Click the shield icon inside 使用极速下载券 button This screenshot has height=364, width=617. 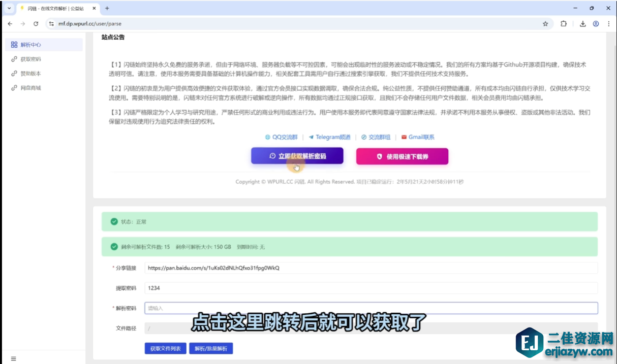tap(380, 156)
